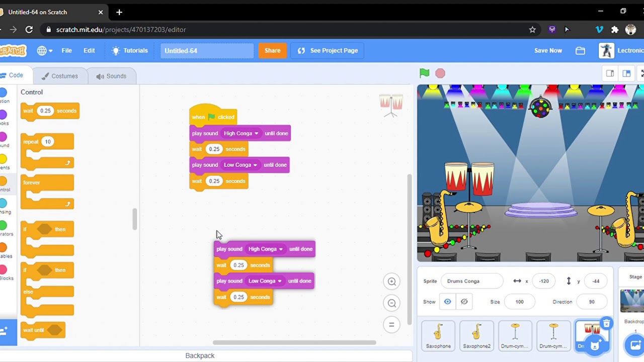Open Low Conga dropdown in lower script
Viewport: 644px width, 362px height.
click(x=265, y=281)
